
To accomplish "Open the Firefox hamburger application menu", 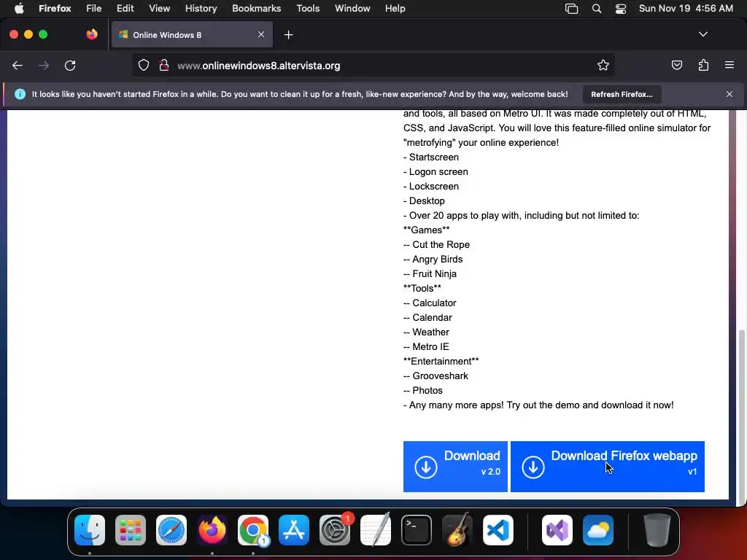I will 729,65.
